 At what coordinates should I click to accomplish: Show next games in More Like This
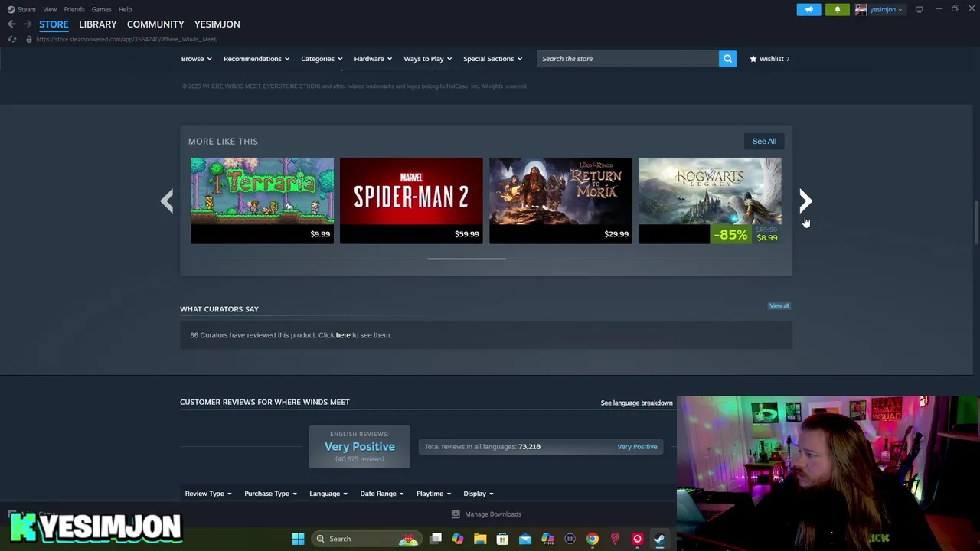[805, 201]
